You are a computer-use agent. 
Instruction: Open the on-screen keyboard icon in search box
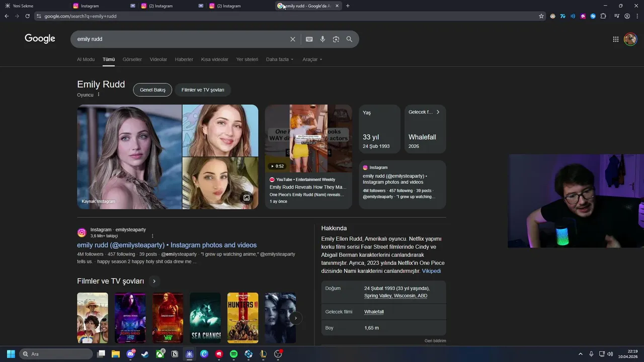(309, 39)
